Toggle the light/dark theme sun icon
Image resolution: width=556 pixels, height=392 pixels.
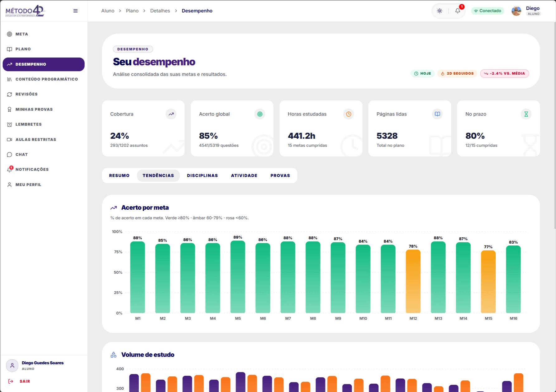pyautogui.click(x=440, y=11)
